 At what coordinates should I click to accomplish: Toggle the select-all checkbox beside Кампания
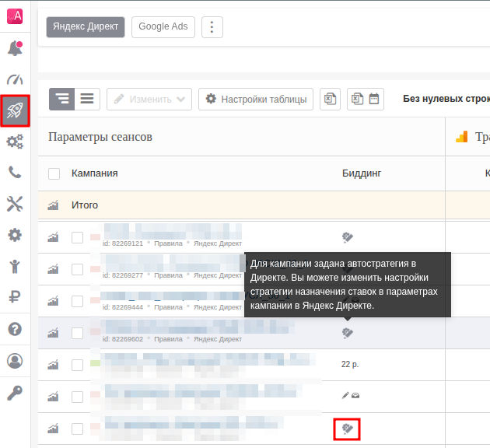[x=54, y=173]
